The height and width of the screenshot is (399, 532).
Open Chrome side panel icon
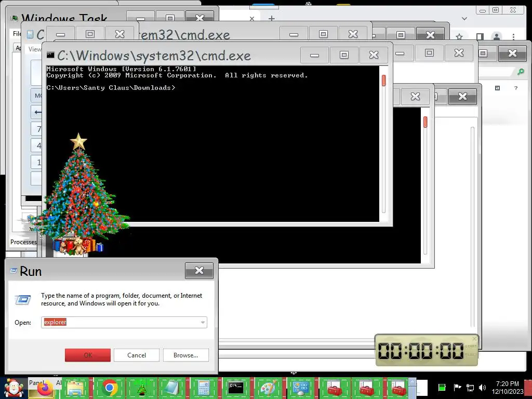coord(480,36)
